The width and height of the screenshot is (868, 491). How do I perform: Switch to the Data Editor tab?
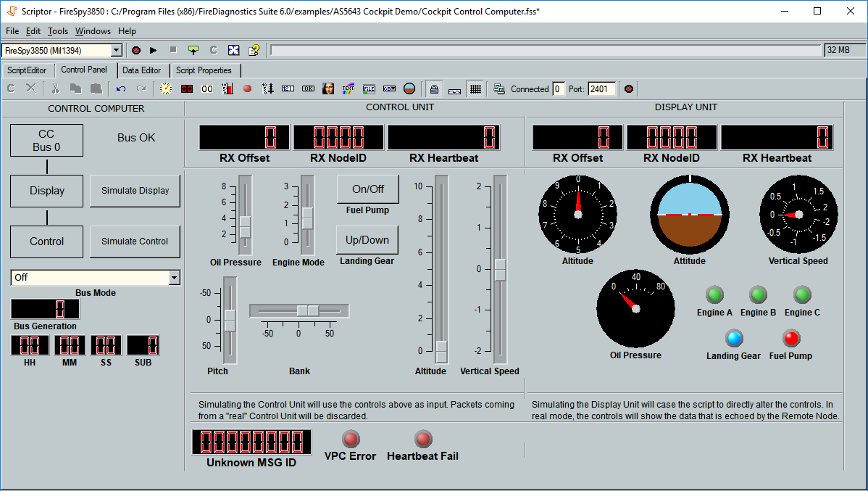click(142, 70)
